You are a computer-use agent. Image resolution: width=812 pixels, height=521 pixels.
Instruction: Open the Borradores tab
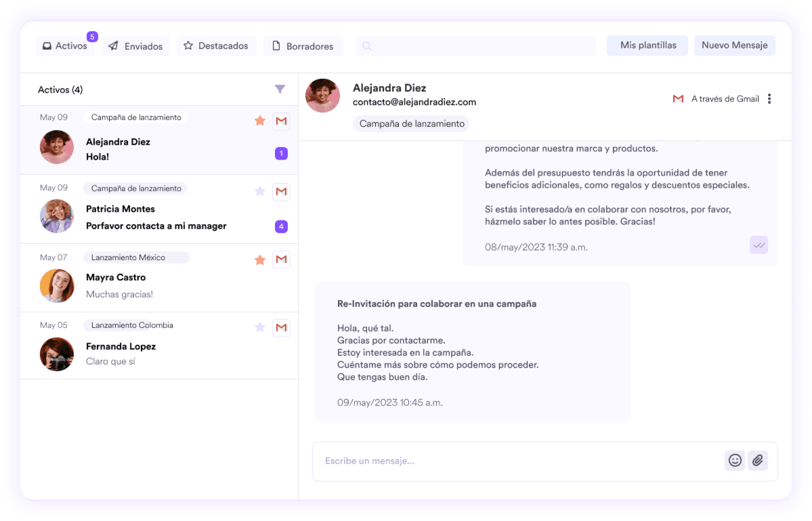click(303, 46)
